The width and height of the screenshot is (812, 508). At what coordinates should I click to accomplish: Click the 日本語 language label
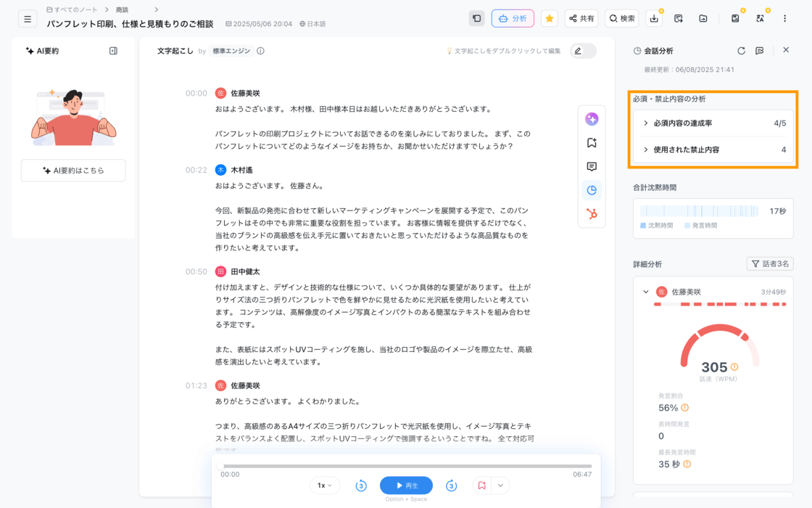click(x=312, y=24)
